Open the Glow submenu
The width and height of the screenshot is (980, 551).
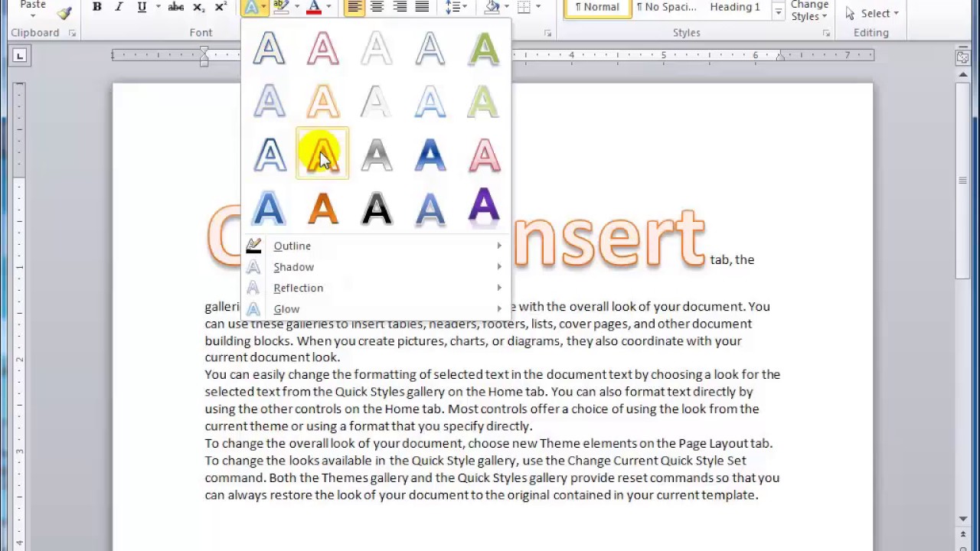tap(375, 309)
